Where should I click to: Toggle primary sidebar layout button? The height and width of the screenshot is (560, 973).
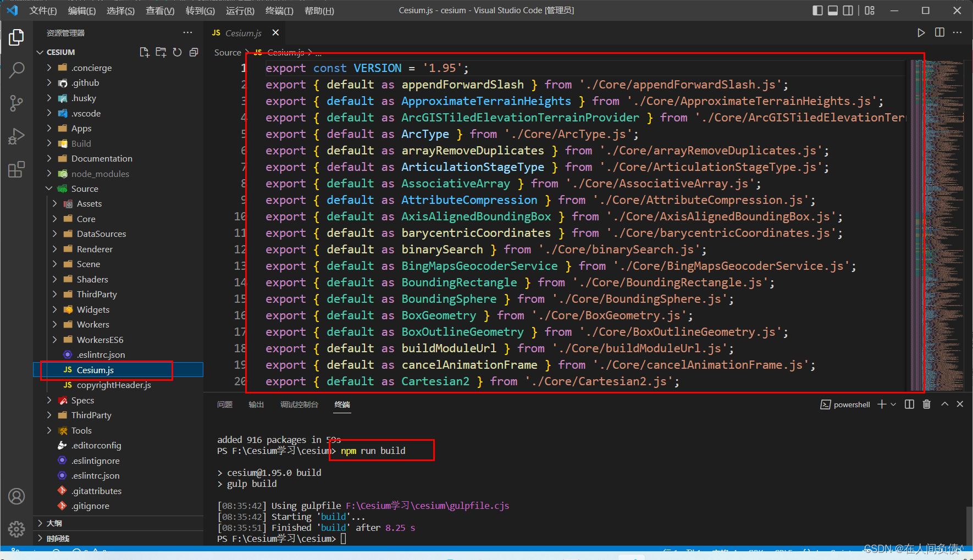click(x=817, y=10)
